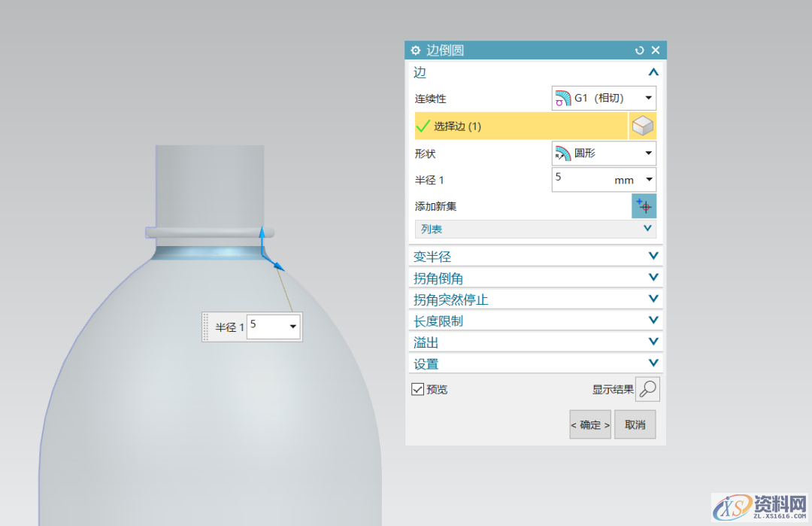Click the 确定 confirm button
This screenshot has width=812, height=526.
point(589,424)
